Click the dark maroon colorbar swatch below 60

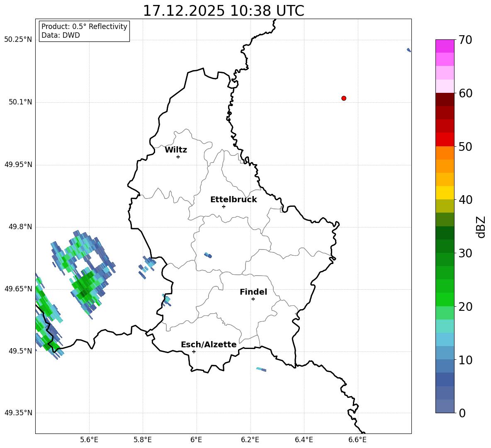pyautogui.click(x=445, y=99)
